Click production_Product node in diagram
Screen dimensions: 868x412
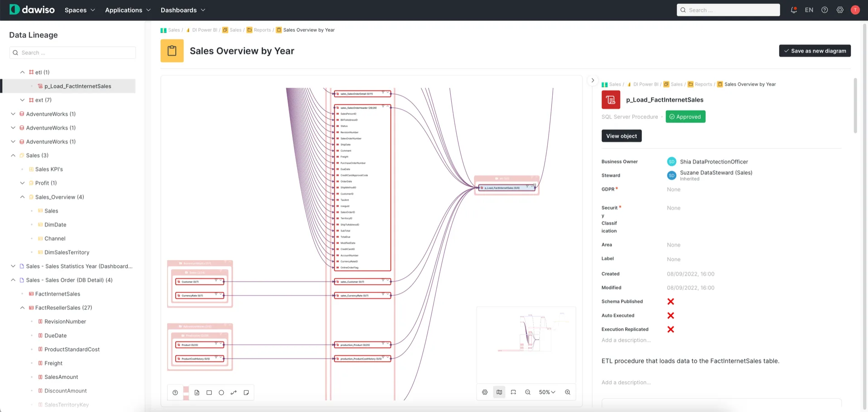pyautogui.click(x=362, y=345)
